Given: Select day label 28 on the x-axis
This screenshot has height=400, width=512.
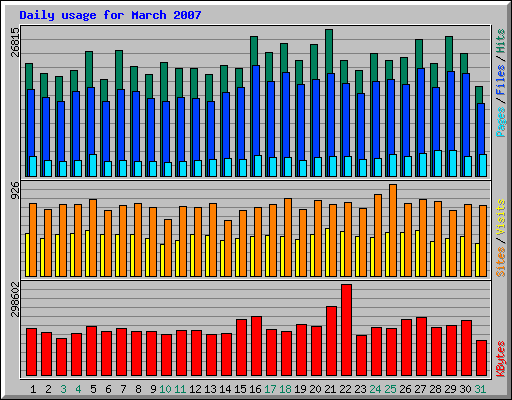Looking at the screenshot, I should [435, 389].
